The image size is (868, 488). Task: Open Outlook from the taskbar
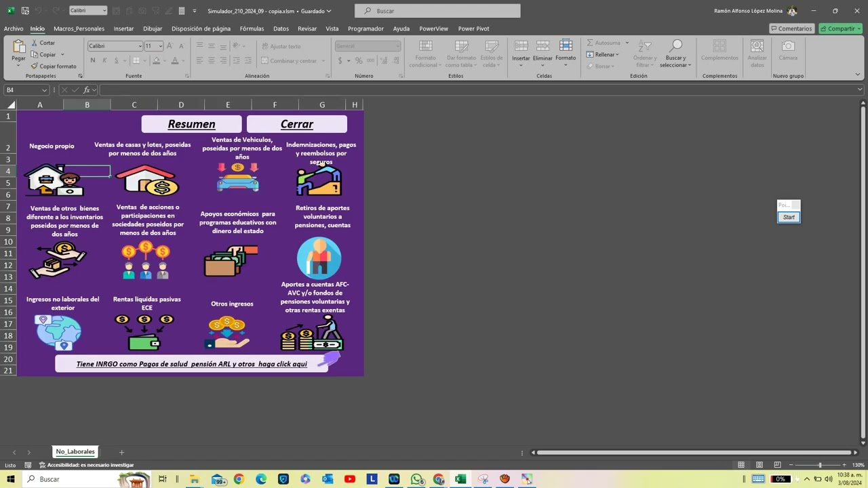(x=328, y=479)
